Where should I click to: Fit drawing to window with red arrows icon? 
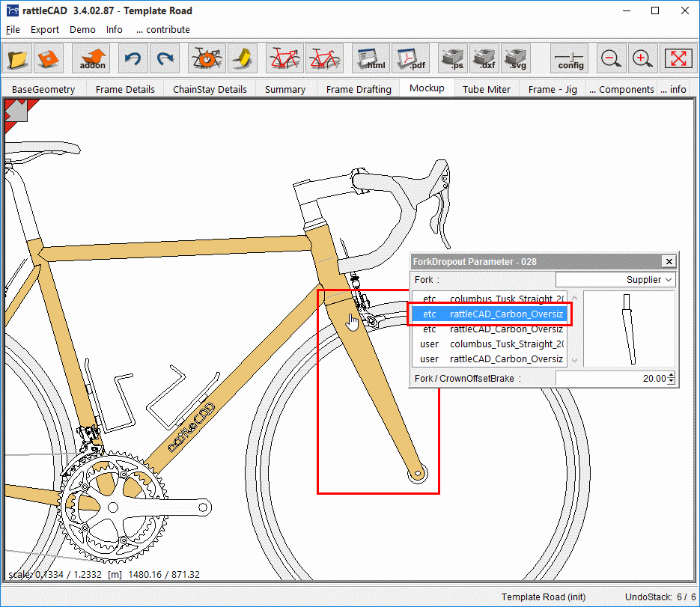678,58
